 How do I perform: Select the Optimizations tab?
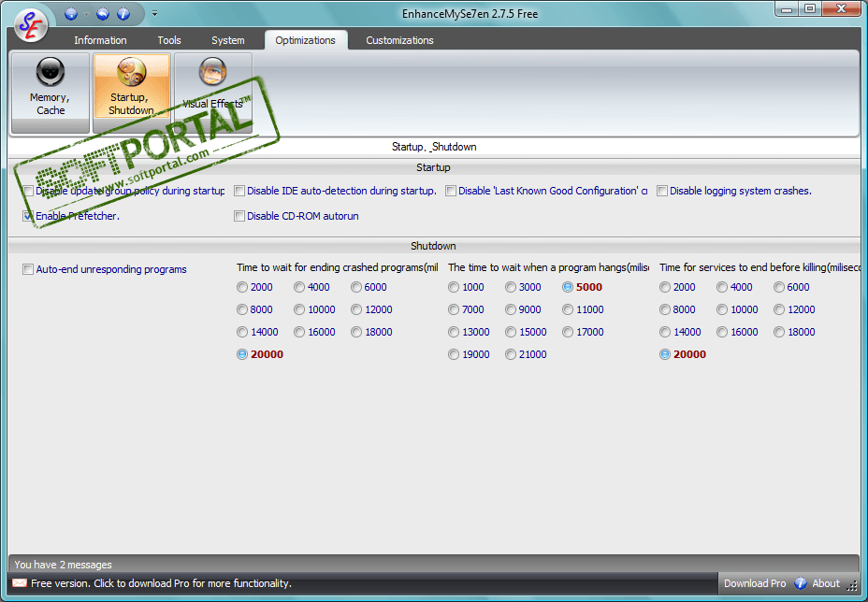306,40
